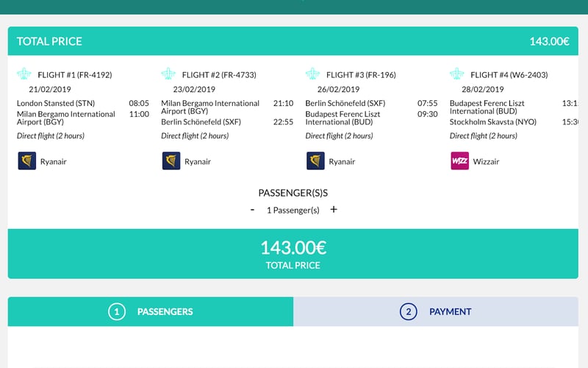Image resolution: width=588 pixels, height=368 pixels.
Task: Click the airplane icon for Flight #4
Action: (458, 74)
